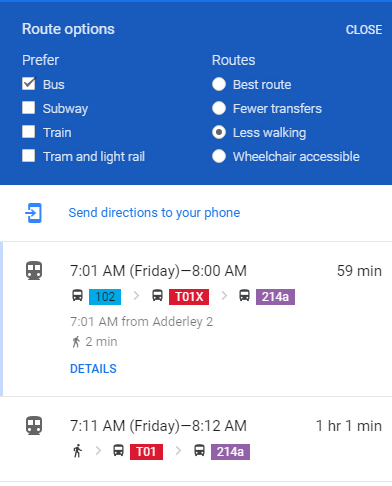Tick the Tram and light rail checkbox
The image size is (392, 486).
[29, 156]
